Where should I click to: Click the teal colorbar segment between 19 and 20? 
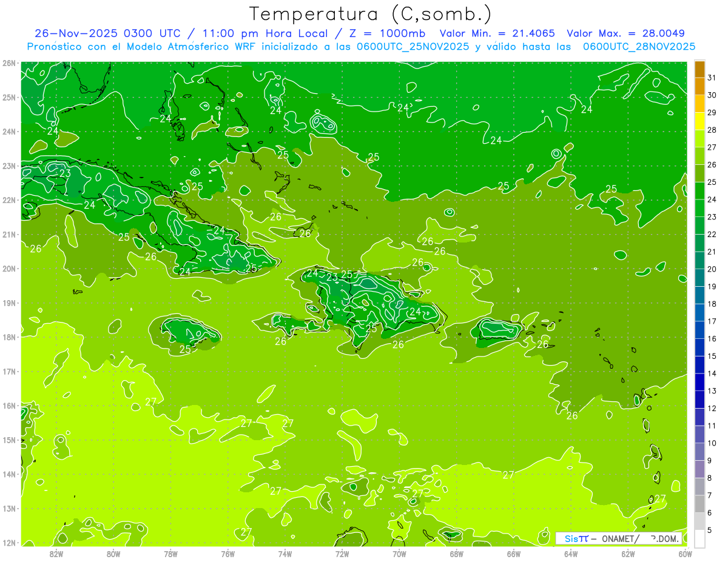point(699,278)
